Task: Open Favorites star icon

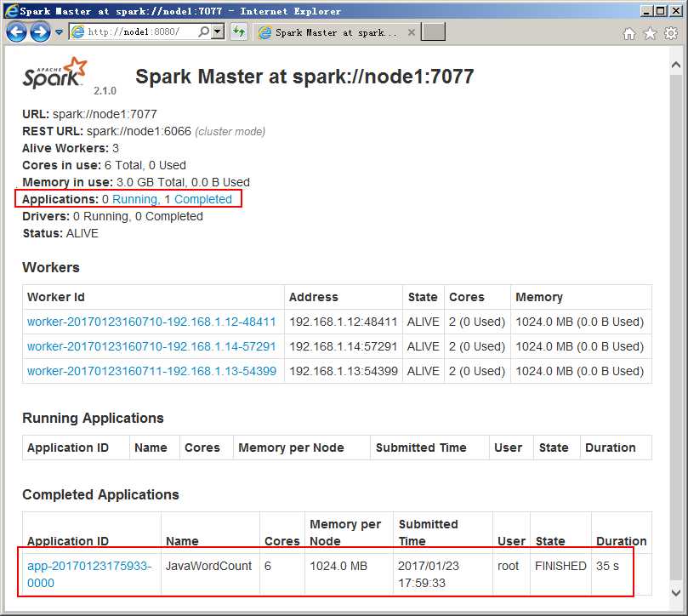Action: tap(650, 33)
